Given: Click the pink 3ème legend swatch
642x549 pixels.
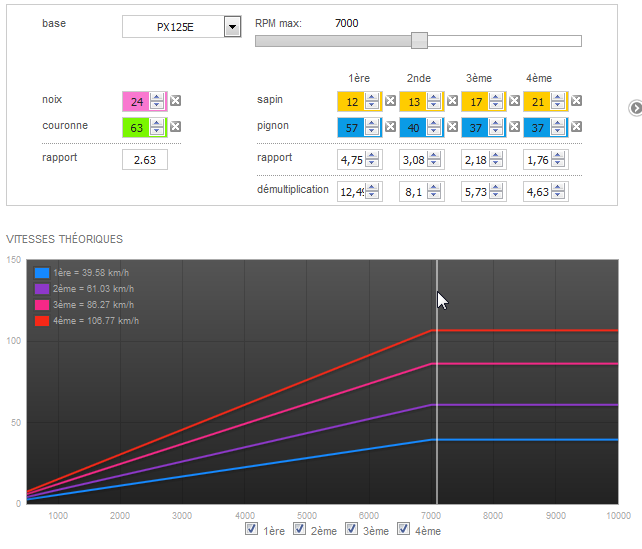Looking at the screenshot, I should tap(42, 305).
